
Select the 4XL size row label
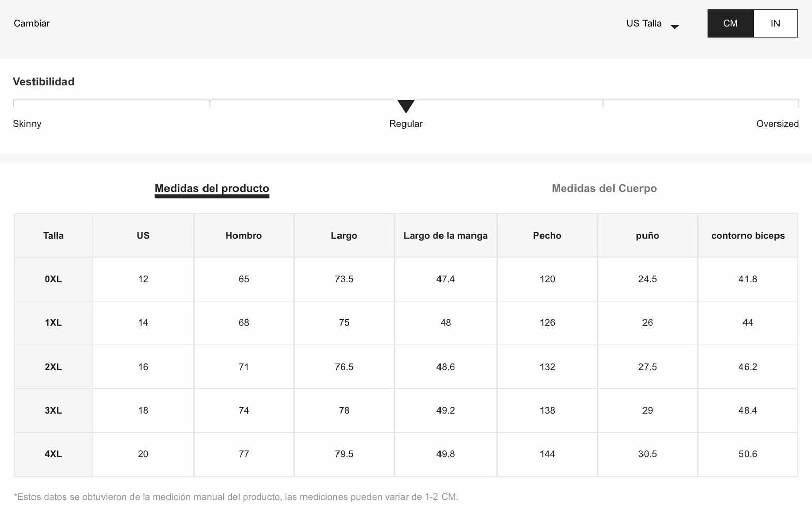[x=53, y=454]
